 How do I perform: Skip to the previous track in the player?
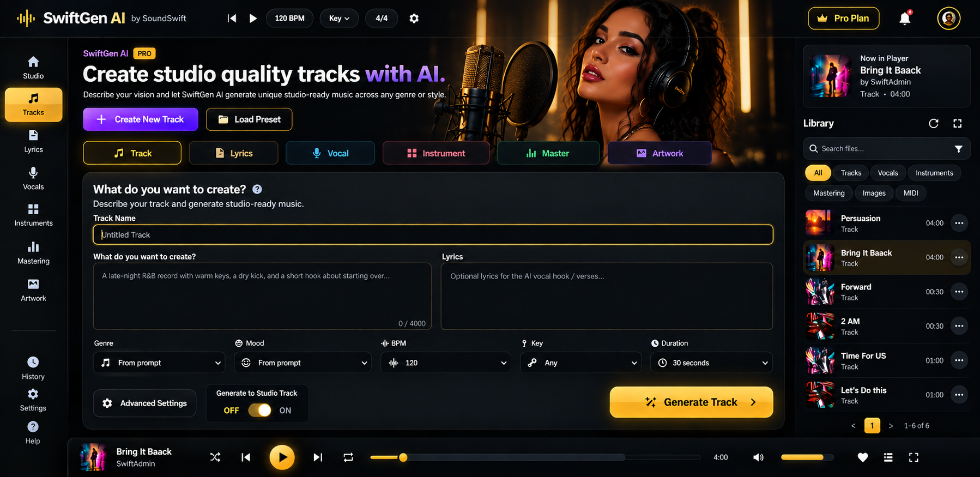pos(246,457)
